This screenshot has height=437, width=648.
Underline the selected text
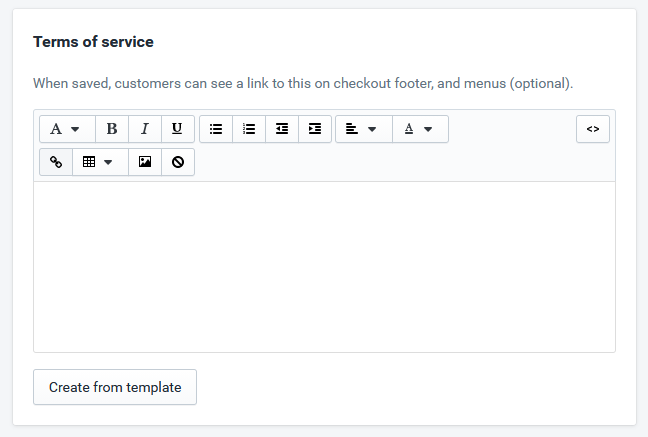[178, 129]
